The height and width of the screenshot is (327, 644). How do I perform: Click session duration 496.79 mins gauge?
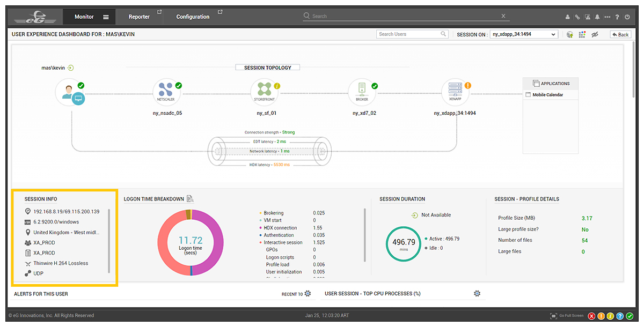[x=404, y=243]
